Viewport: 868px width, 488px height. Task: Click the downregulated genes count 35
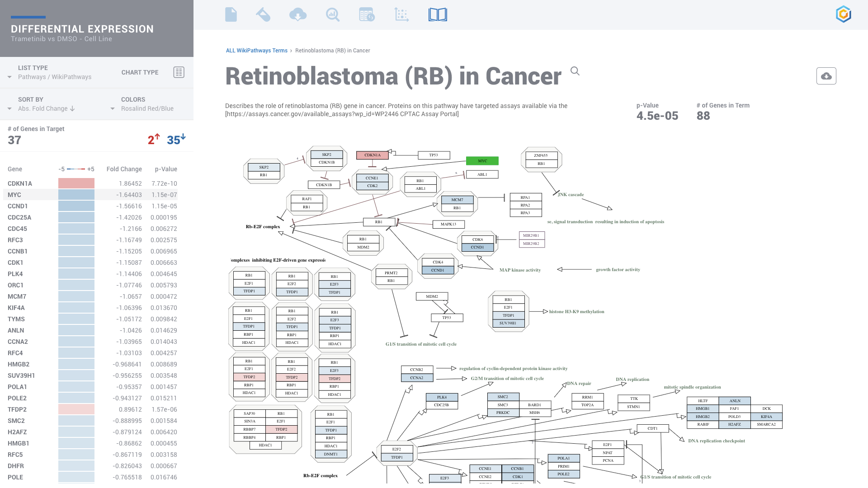tap(176, 139)
